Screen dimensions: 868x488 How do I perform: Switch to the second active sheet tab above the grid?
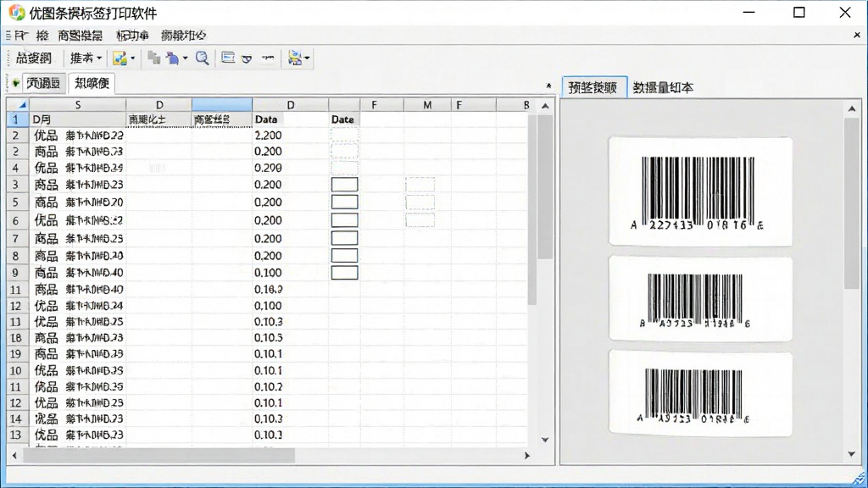tap(92, 83)
